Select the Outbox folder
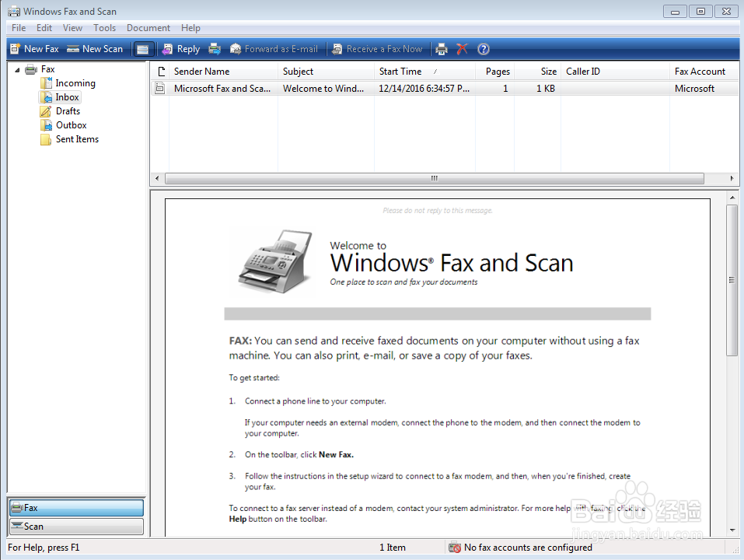The height and width of the screenshot is (560, 744). [72, 125]
